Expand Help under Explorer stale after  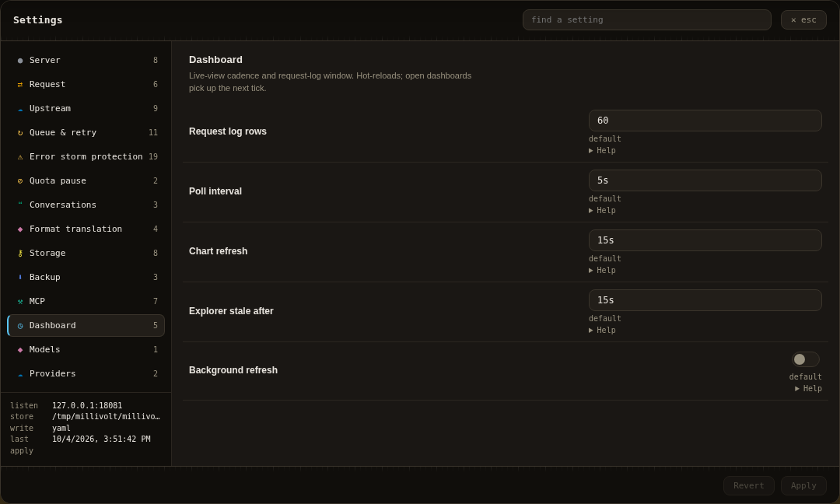click(602, 331)
